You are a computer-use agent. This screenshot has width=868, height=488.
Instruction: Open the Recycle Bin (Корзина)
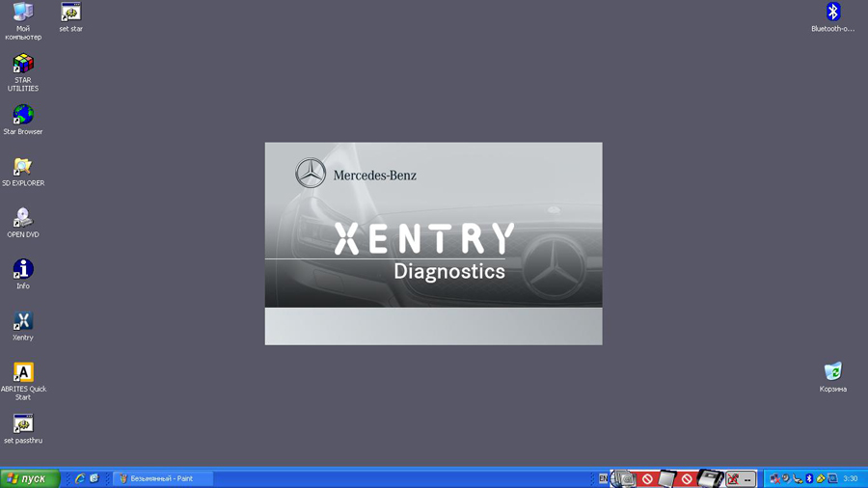click(x=832, y=377)
